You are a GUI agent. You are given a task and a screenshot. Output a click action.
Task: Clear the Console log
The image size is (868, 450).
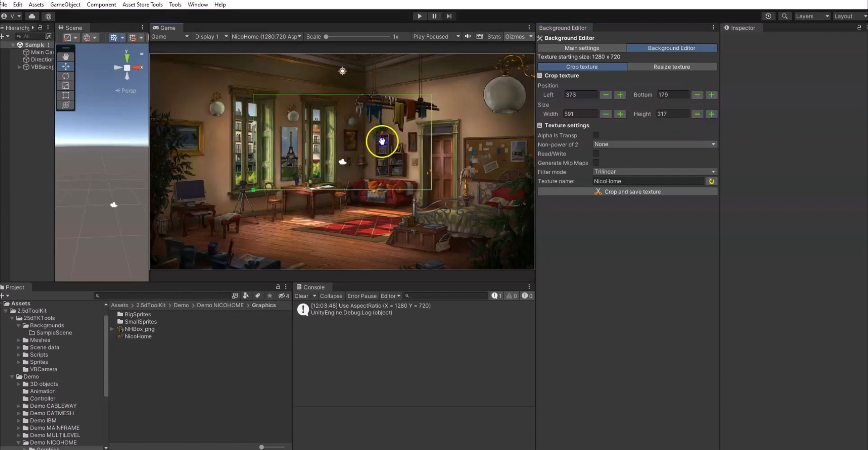coord(301,296)
